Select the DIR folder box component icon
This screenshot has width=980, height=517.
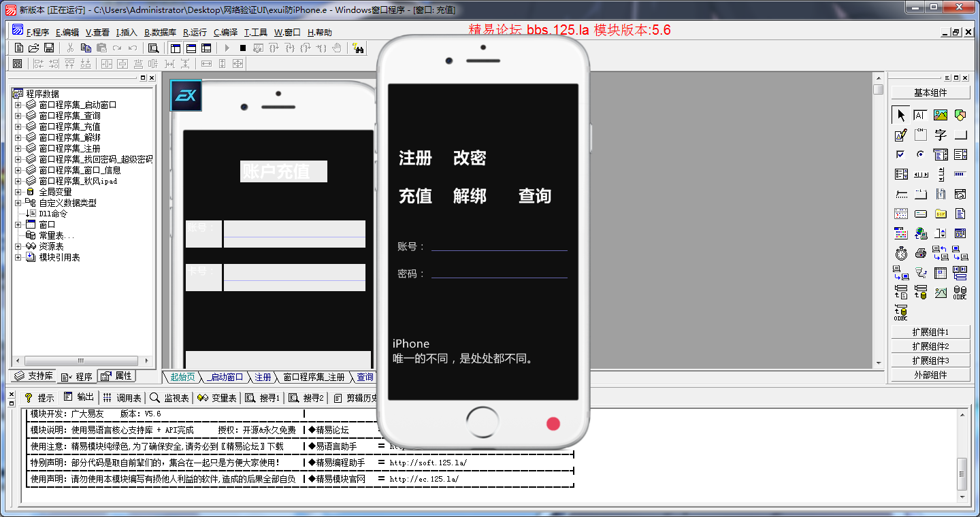point(941,214)
